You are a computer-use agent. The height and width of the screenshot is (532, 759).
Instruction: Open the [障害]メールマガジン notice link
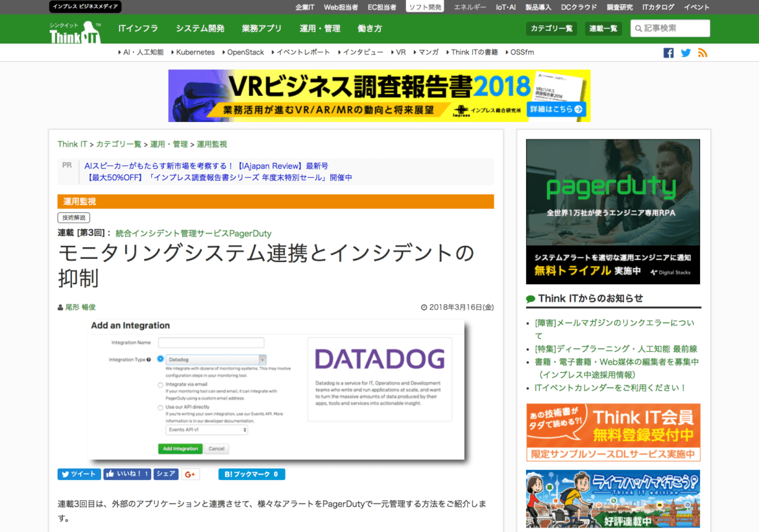coord(614,329)
